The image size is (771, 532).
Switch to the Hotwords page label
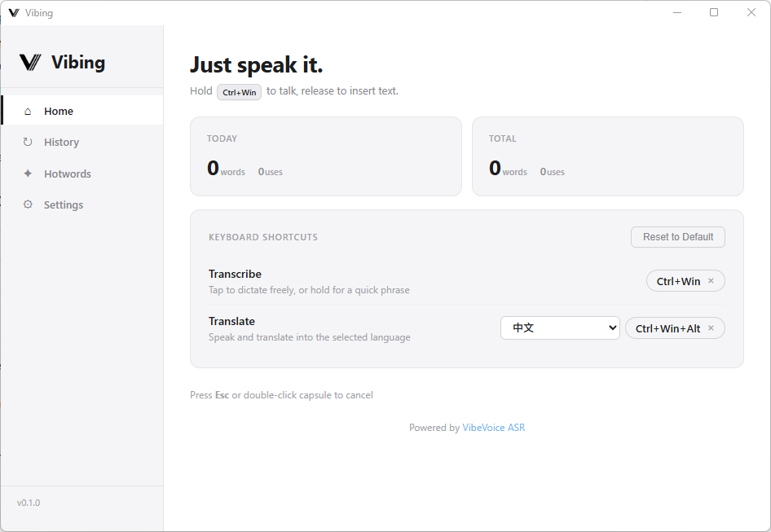68,174
